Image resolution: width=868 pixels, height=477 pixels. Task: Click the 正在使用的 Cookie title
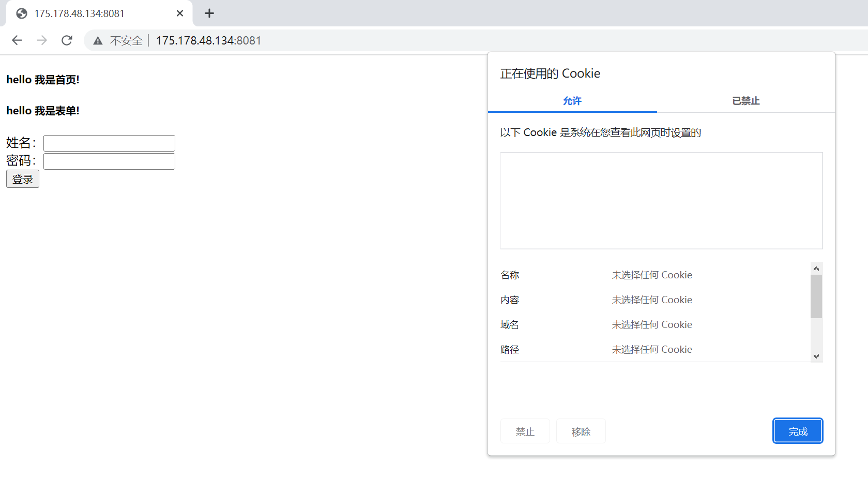tap(550, 73)
